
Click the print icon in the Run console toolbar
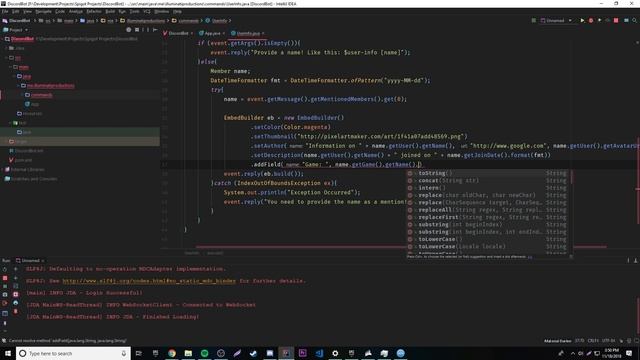tap(16, 303)
